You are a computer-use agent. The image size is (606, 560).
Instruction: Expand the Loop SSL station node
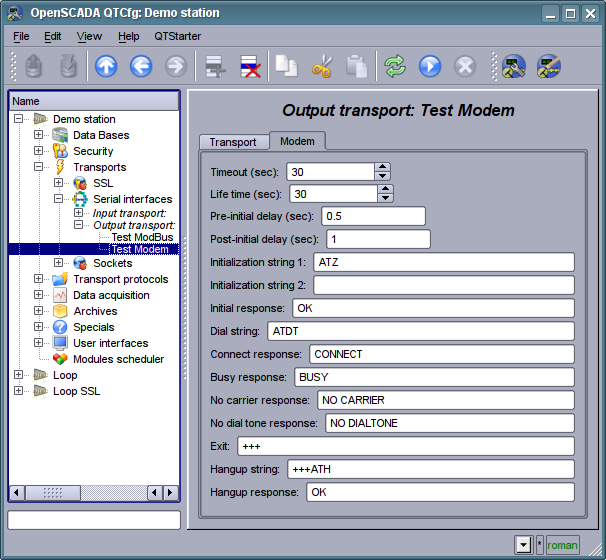[18, 391]
